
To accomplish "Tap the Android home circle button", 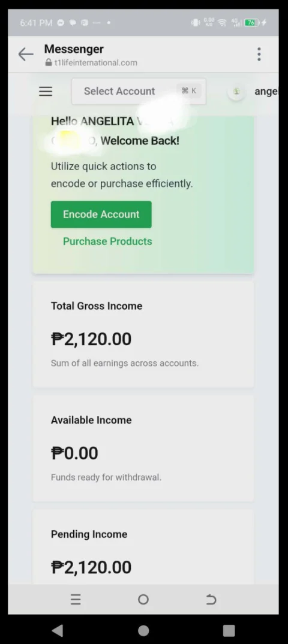I will [x=143, y=630].
